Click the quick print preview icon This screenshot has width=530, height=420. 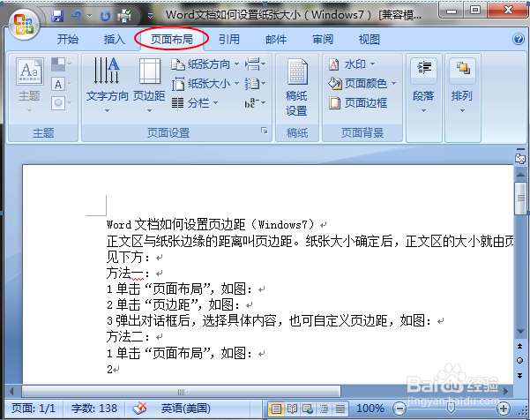pyautogui.click(x=124, y=16)
